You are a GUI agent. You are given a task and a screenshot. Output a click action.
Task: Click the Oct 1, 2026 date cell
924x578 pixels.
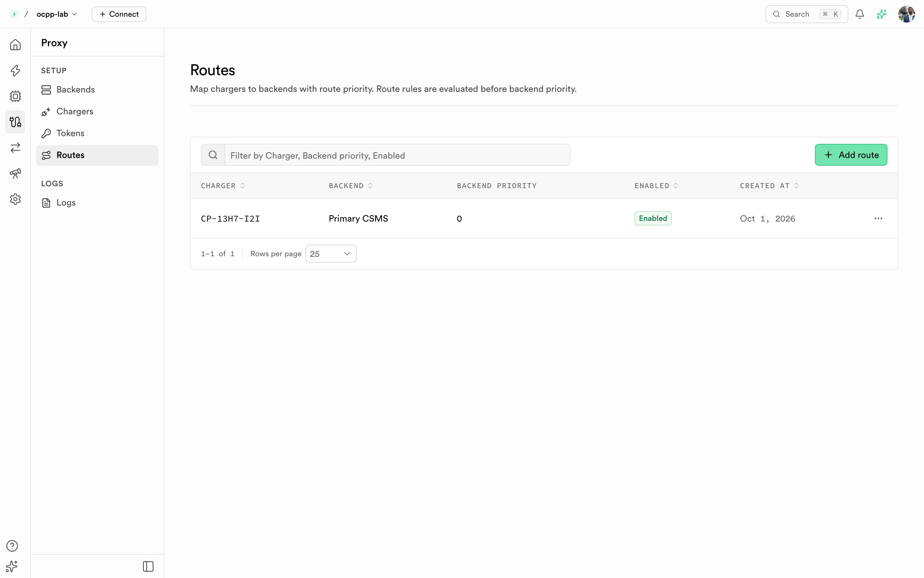[767, 219]
